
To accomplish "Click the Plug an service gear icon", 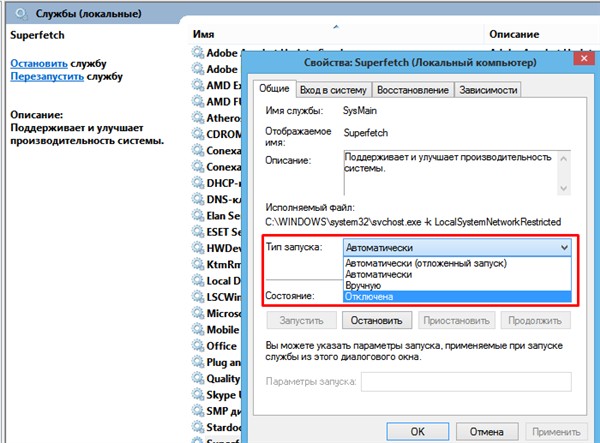I will point(198,362).
